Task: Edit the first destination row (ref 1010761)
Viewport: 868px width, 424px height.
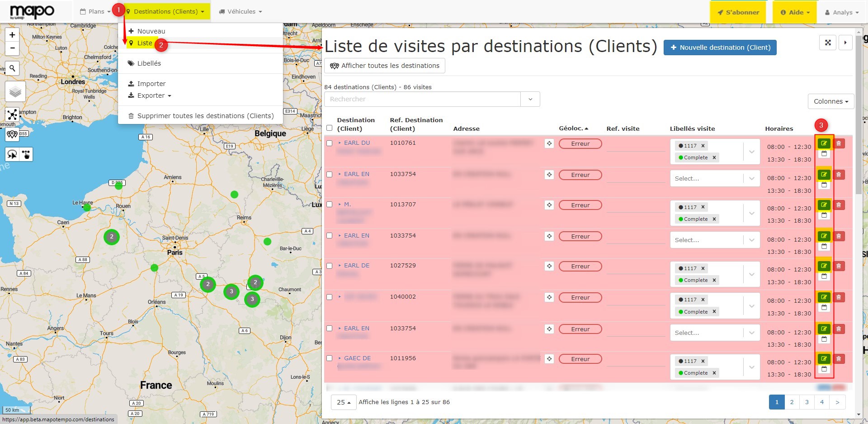Action: pos(824,143)
